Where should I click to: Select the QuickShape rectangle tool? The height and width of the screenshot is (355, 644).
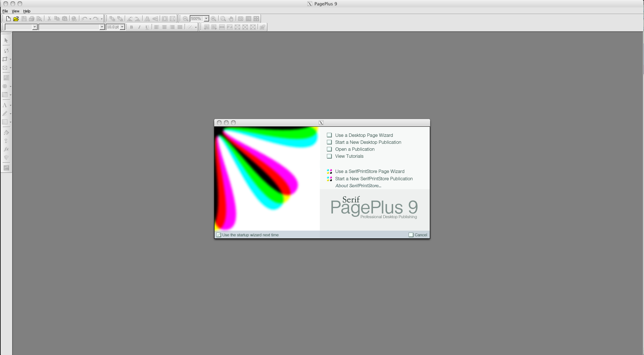5,122
